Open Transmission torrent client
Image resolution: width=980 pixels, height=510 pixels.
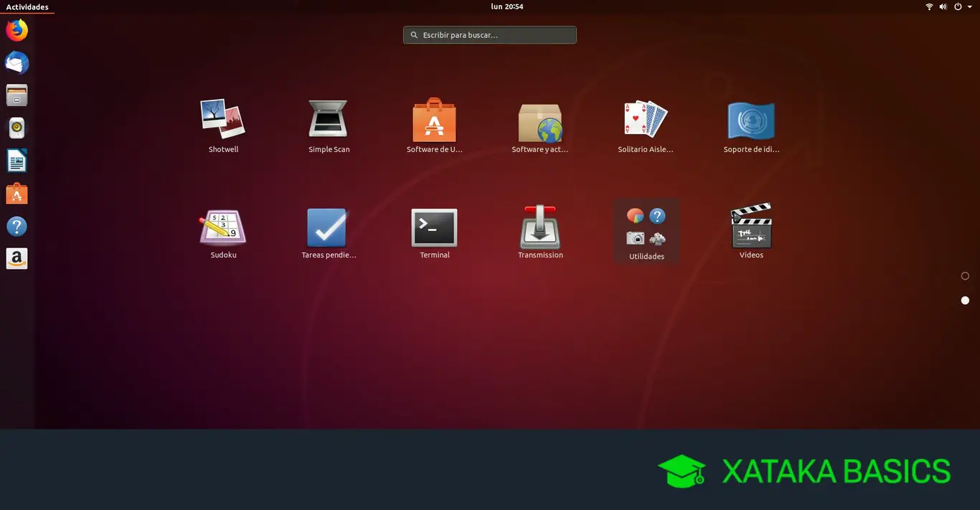pyautogui.click(x=540, y=231)
